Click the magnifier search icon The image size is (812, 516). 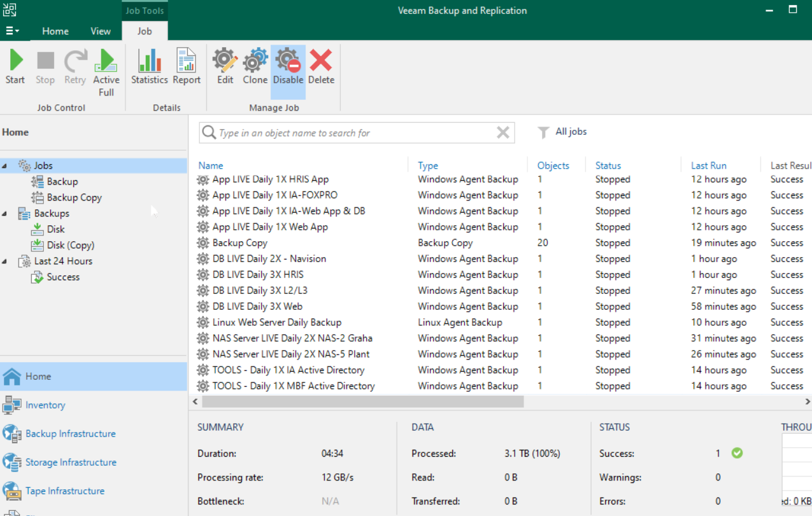coord(209,132)
